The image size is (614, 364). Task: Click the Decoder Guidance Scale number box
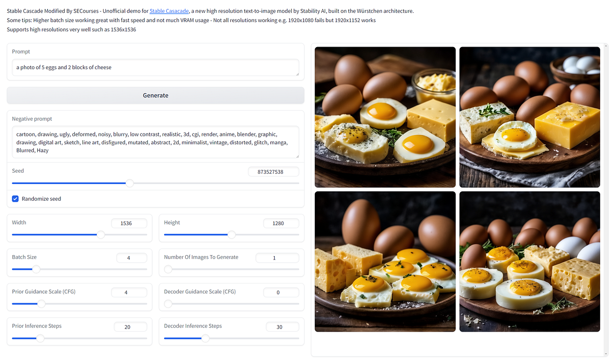pos(281,292)
